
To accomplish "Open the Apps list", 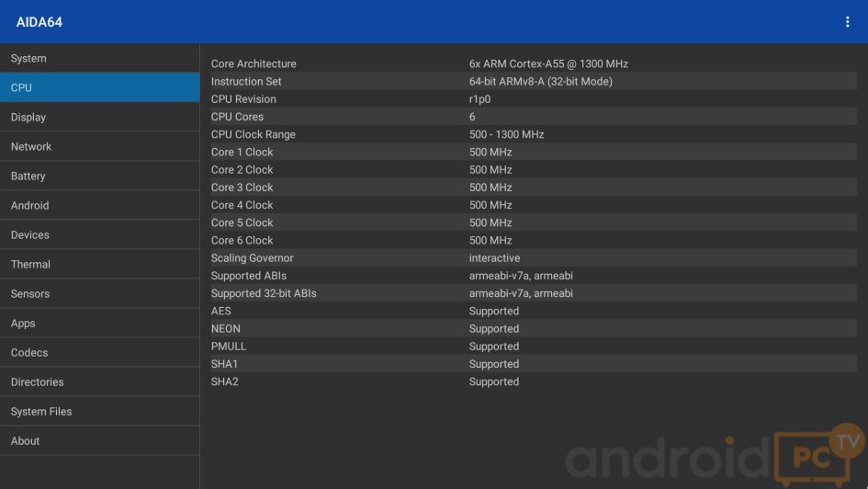I will 99,324.
